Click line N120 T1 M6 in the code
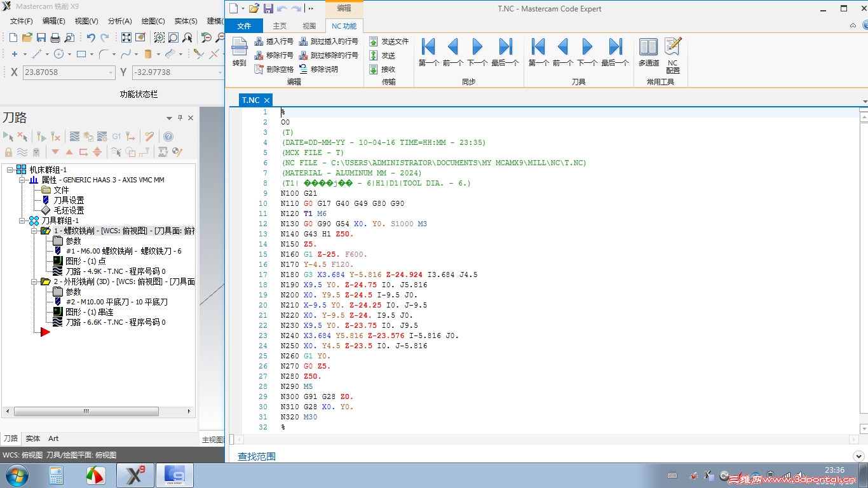Viewport: 868px width, 488px height. [x=304, y=213]
